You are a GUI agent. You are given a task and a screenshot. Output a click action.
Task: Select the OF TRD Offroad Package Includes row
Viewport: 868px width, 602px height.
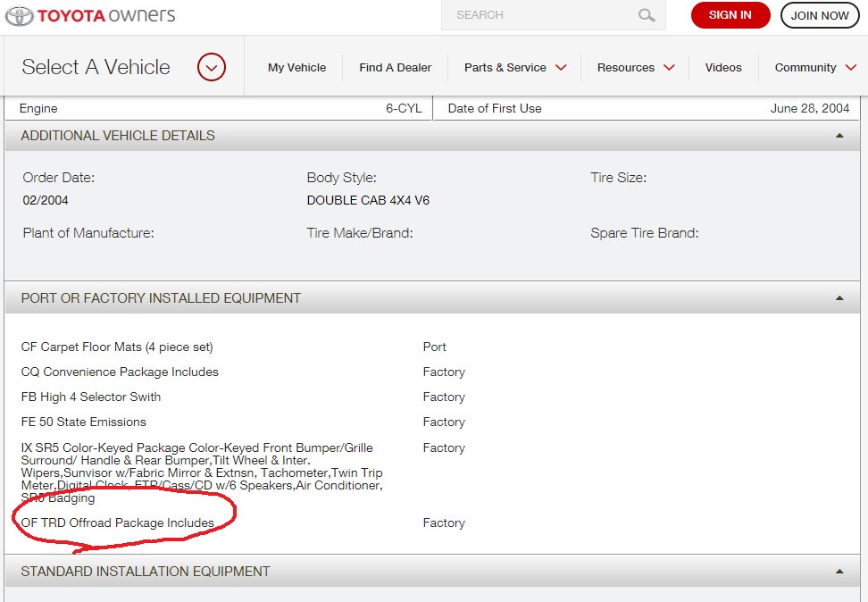pyautogui.click(x=117, y=523)
